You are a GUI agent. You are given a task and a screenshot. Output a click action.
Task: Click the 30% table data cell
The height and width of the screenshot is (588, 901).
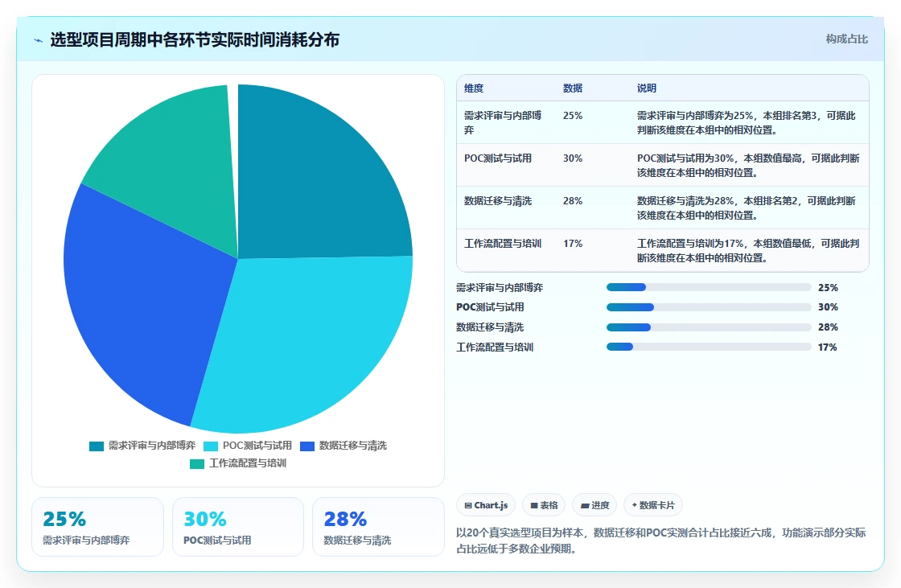pos(573,158)
